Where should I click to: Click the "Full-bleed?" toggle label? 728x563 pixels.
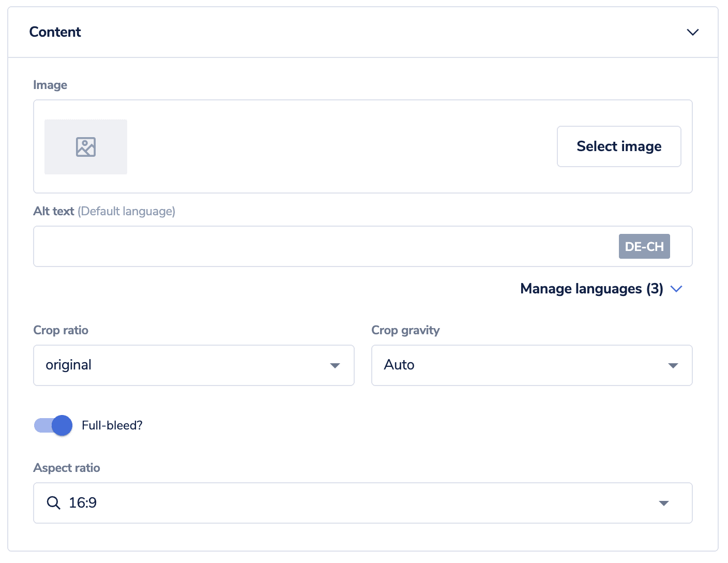coord(112,425)
